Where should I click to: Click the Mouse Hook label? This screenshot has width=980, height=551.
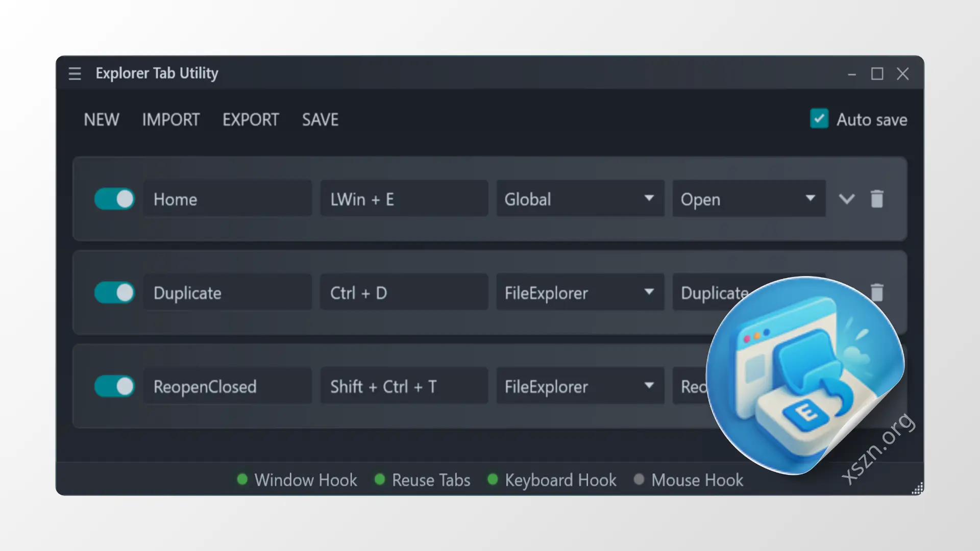coord(697,480)
